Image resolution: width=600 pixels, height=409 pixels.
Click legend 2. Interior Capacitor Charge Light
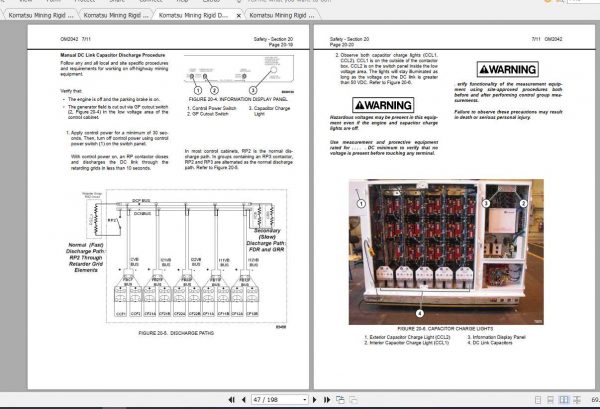click(x=406, y=343)
